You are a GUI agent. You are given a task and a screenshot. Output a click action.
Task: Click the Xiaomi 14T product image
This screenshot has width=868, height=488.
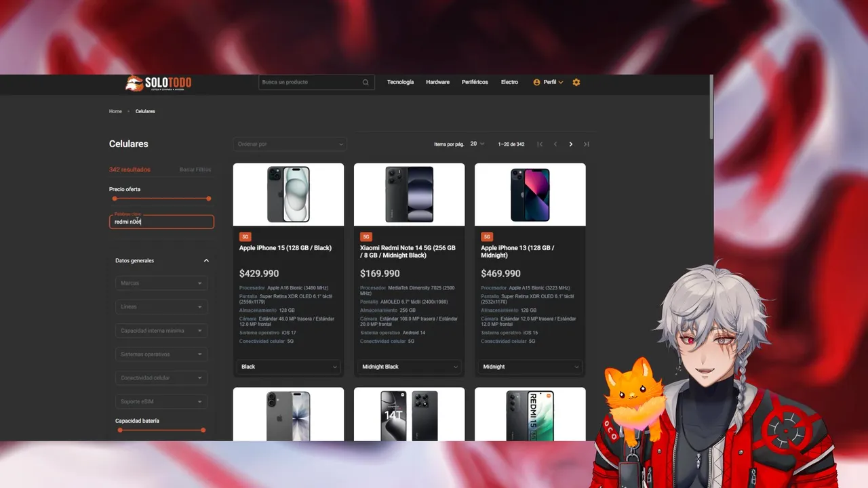click(409, 415)
